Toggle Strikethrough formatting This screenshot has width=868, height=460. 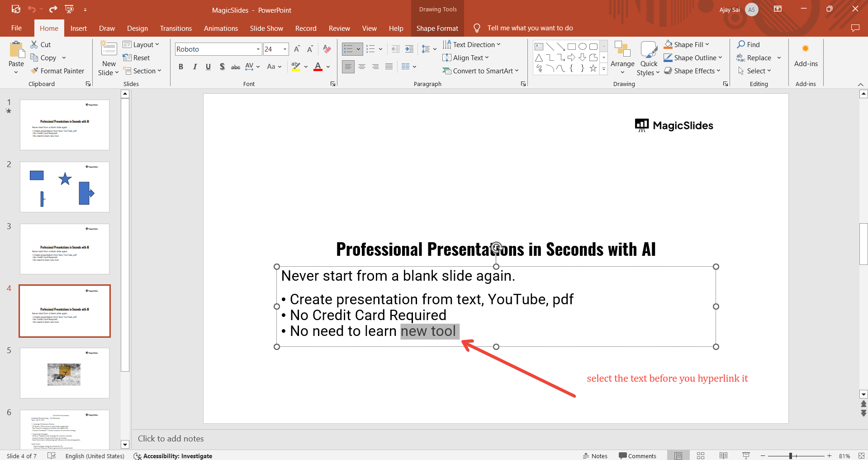236,67
